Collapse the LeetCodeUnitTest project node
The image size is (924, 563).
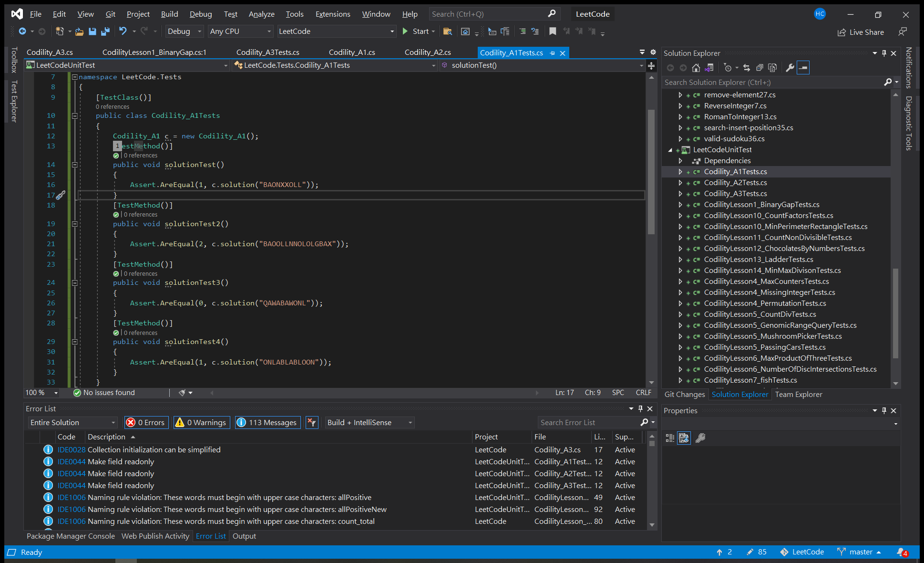point(670,150)
